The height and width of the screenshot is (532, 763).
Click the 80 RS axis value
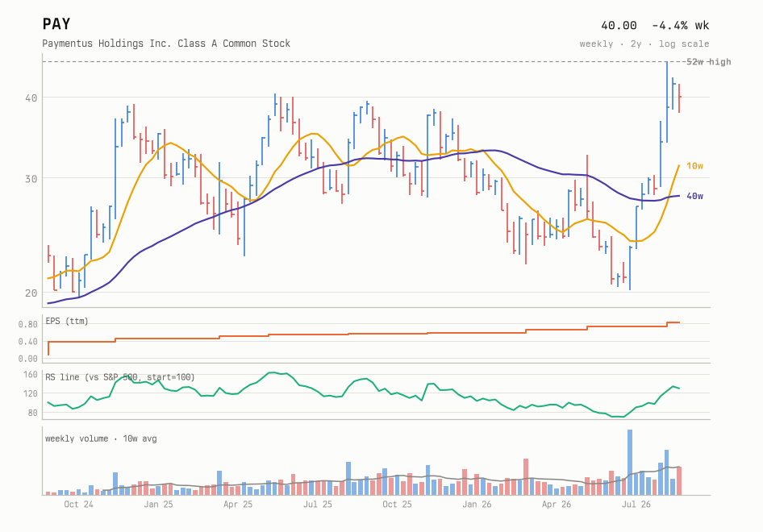point(32,413)
